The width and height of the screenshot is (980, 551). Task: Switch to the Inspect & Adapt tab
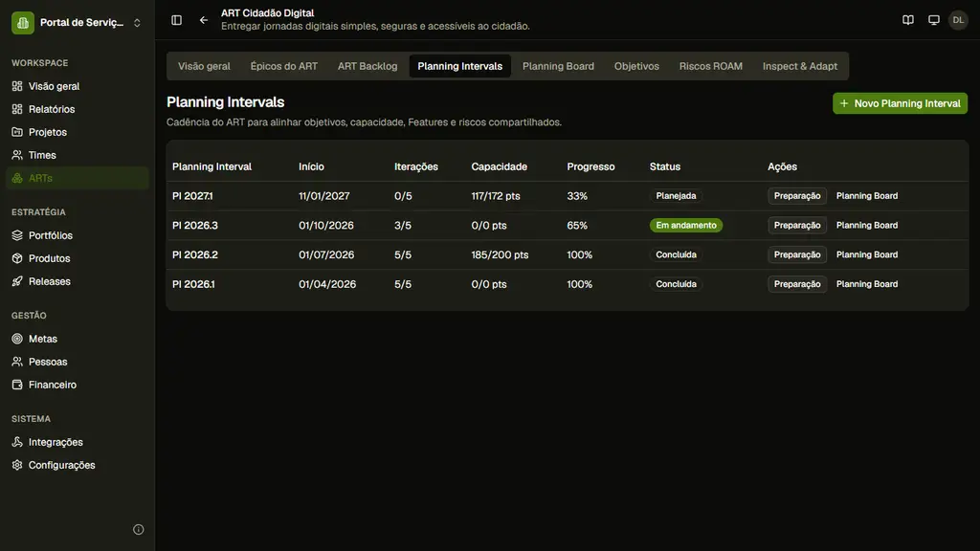799,66
